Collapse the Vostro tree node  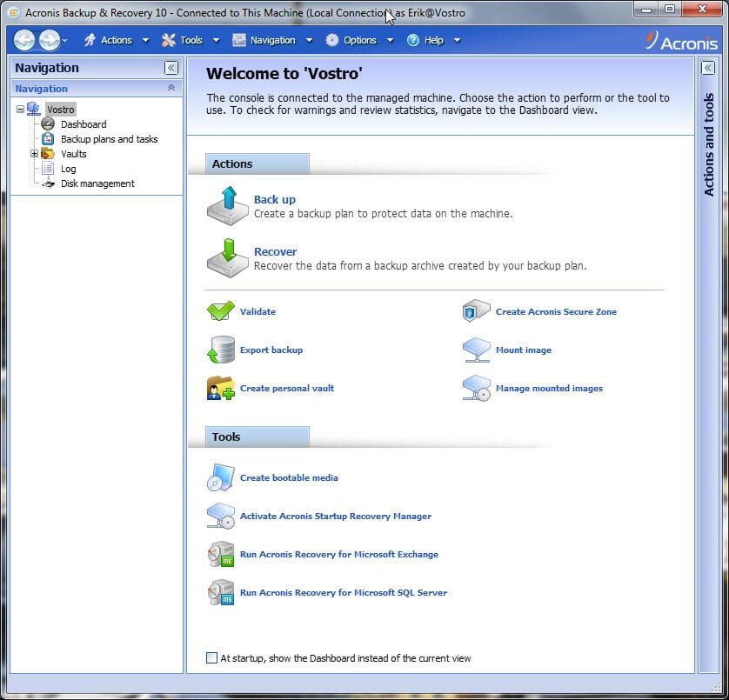pyautogui.click(x=20, y=110)
